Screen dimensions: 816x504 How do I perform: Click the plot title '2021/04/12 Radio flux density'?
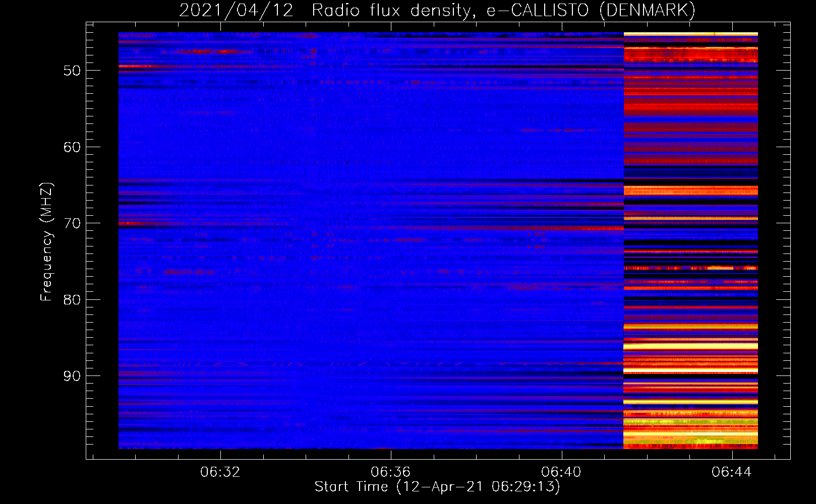[328, 11]
